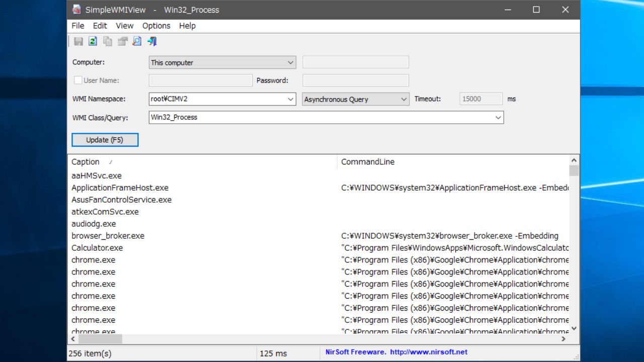Image resolution: width=644 pixels, height=362 pixels.
Task: Click the Exit toolbar icon
Action: [x=152, y=42]
